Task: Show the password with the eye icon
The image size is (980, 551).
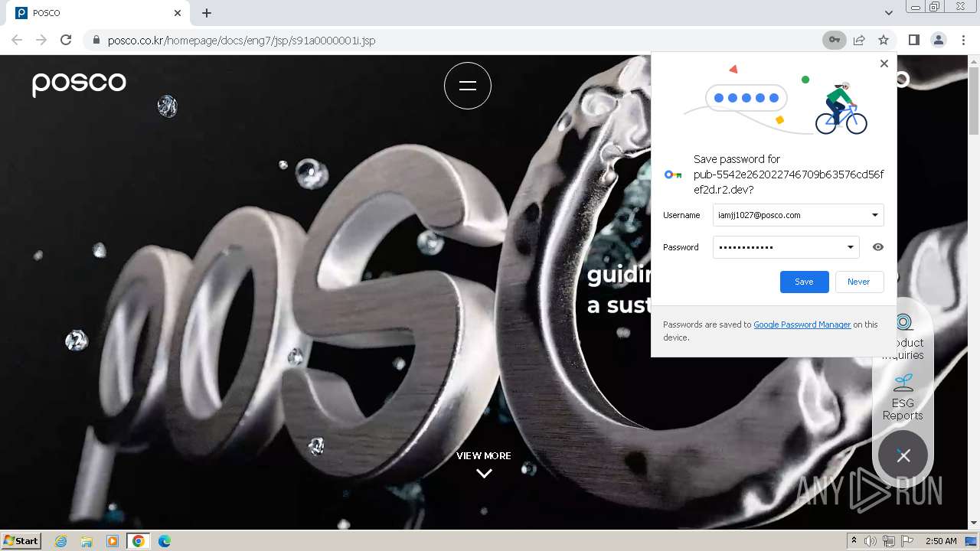Action: click(x=878, y=247)
